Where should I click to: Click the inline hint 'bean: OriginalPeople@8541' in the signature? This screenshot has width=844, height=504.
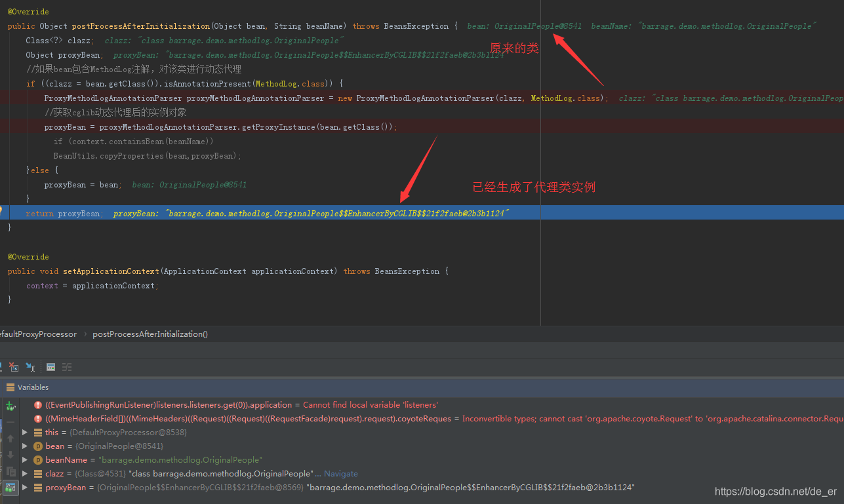pyautogui.click(x=525, y=26)
